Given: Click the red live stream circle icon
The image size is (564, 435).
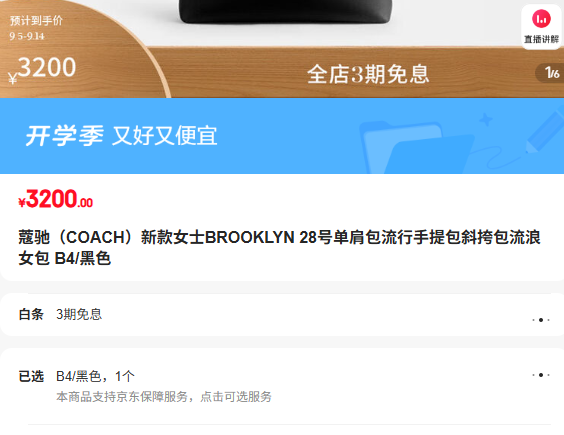Looking at the screenshot, I should point(541,19).
